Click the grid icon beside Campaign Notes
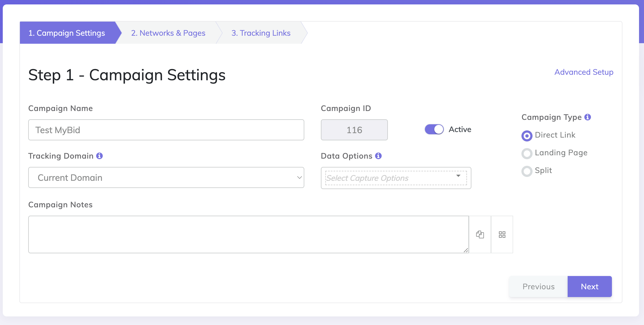 click(502, 234)
